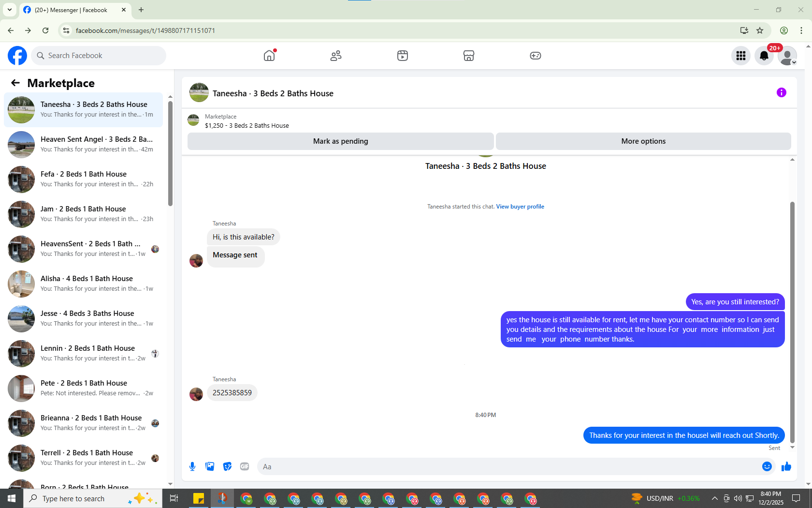Select the Messenger | Facebook tab
This screenshot has width=812, height=508.
coord(75,10)
